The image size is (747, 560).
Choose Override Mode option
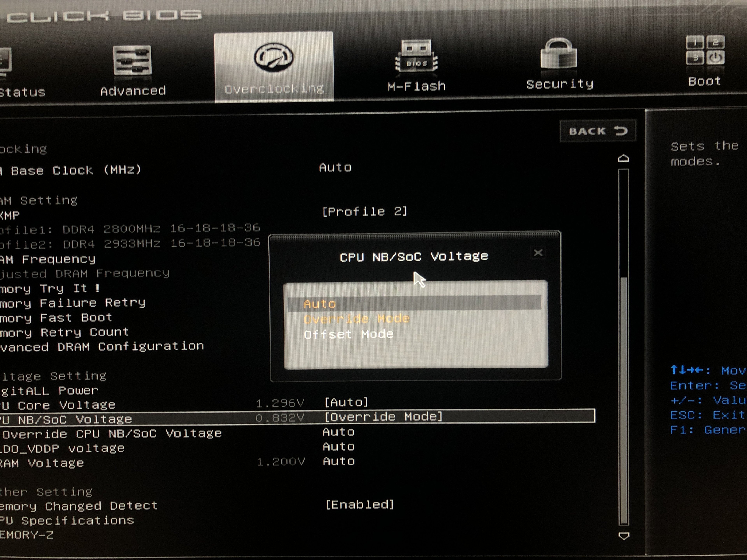coord(356,319)
